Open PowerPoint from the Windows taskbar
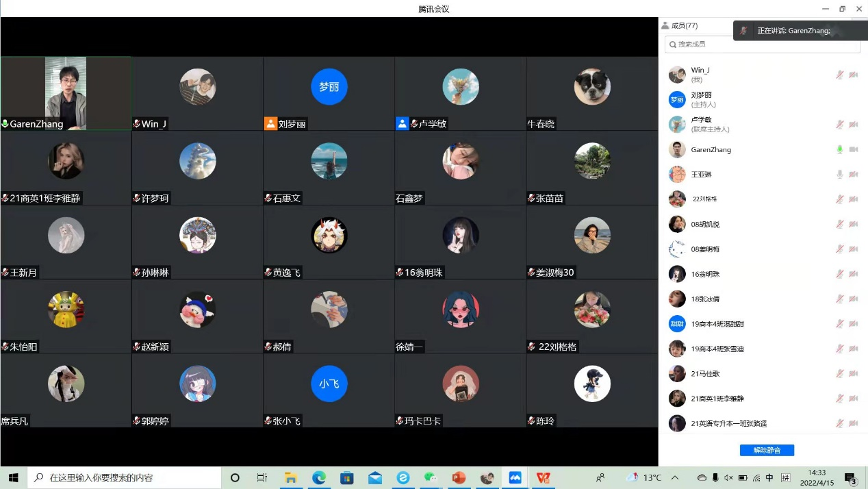 point(459,477)
